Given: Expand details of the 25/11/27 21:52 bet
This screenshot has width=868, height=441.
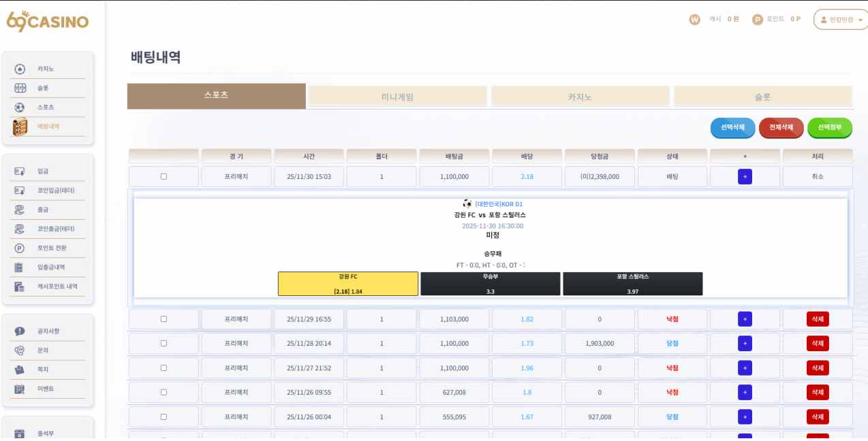Looking at the screenshot, I should [x=745, y=368].
